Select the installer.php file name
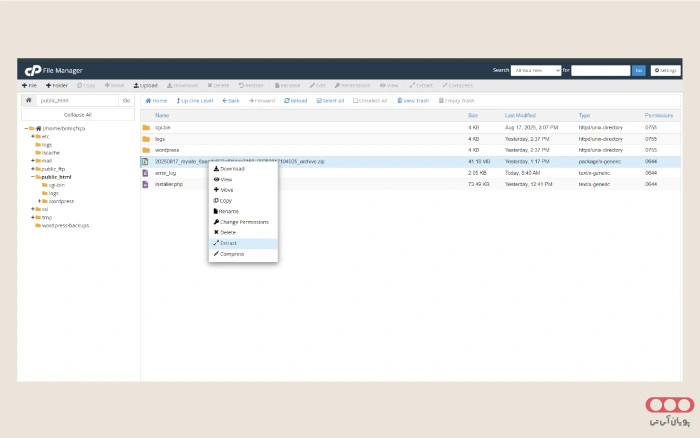Viewport: 700px width, 438px height. click(x=169, y=184)
